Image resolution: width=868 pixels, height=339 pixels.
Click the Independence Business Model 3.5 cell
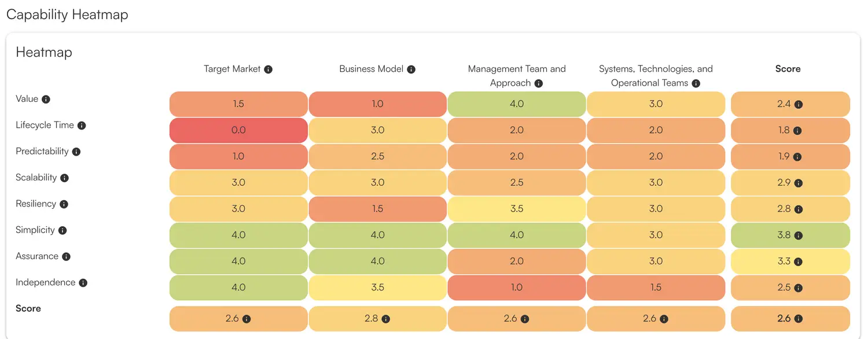click(x=377, y=288)
